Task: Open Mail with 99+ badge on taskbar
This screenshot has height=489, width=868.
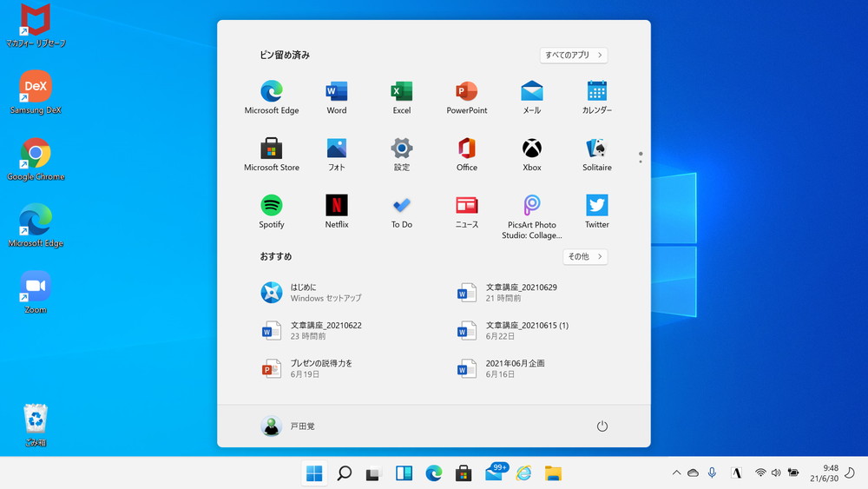Action: [x=496, y=472]
